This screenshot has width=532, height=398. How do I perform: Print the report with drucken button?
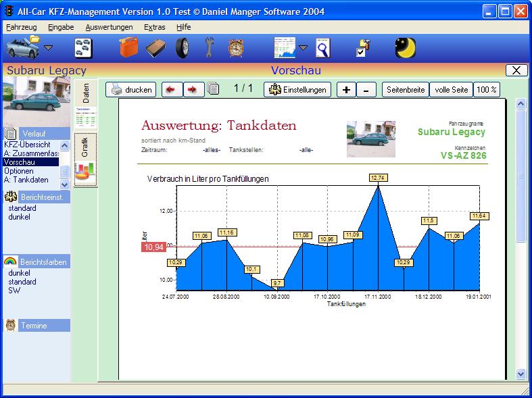coord(131,90)
